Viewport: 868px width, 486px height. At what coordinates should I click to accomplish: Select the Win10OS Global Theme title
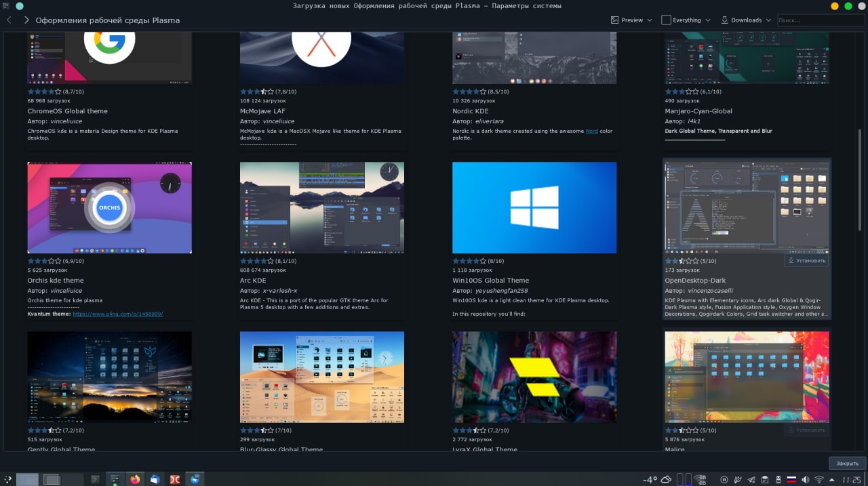[x=490, y=280]
